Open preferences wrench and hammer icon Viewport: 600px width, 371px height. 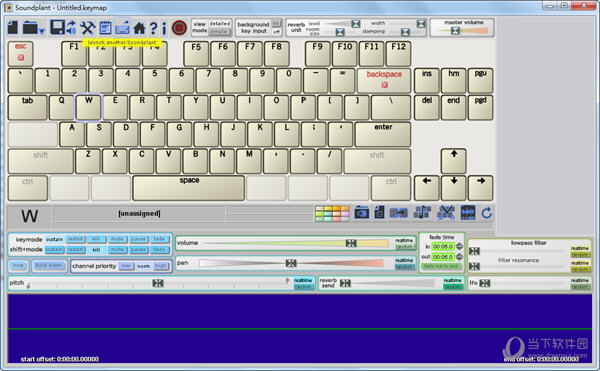pos(88,28)
